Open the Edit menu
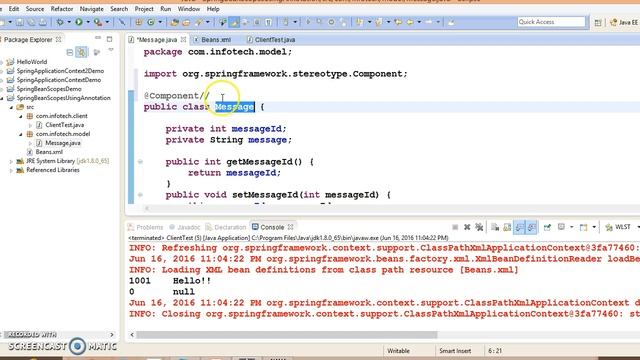640x360 pixels. 14,9
